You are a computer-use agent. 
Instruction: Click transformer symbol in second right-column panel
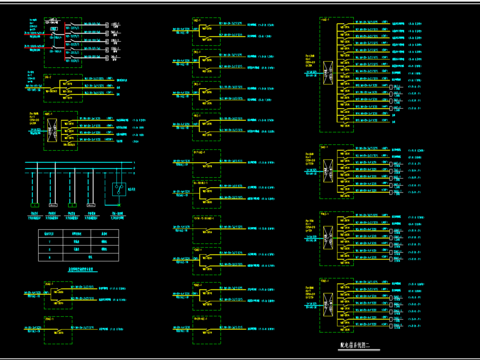pos(328,171)
